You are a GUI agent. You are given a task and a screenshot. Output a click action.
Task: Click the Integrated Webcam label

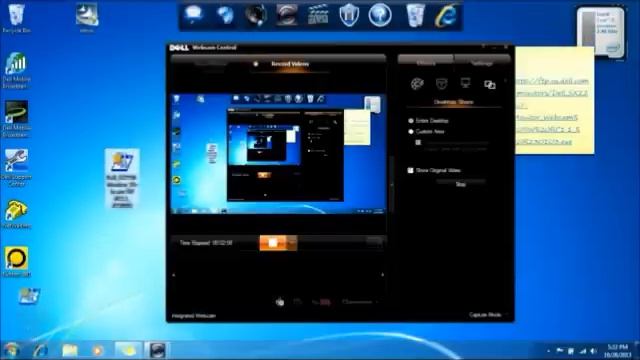click(x=194, y=316)
